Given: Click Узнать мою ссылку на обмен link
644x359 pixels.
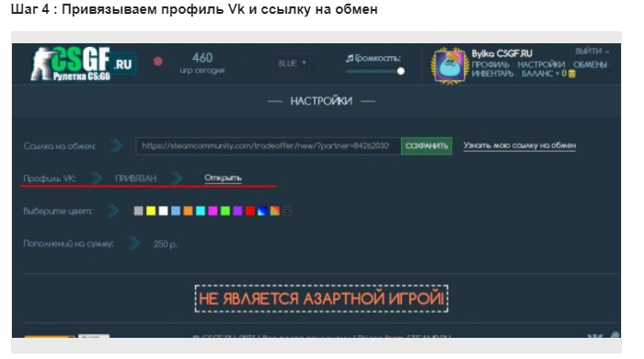Looking at the screenshot, I should point(520,145).
